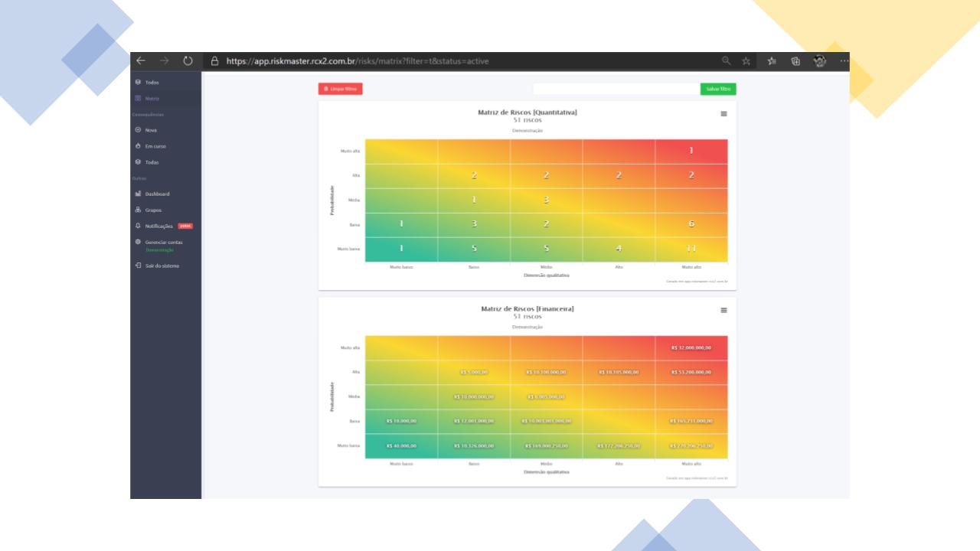Click Financeira cell in Média row, Médio column
Image resolution: width=980 pixels, height=551 pixels.
(x=547, y=396)
